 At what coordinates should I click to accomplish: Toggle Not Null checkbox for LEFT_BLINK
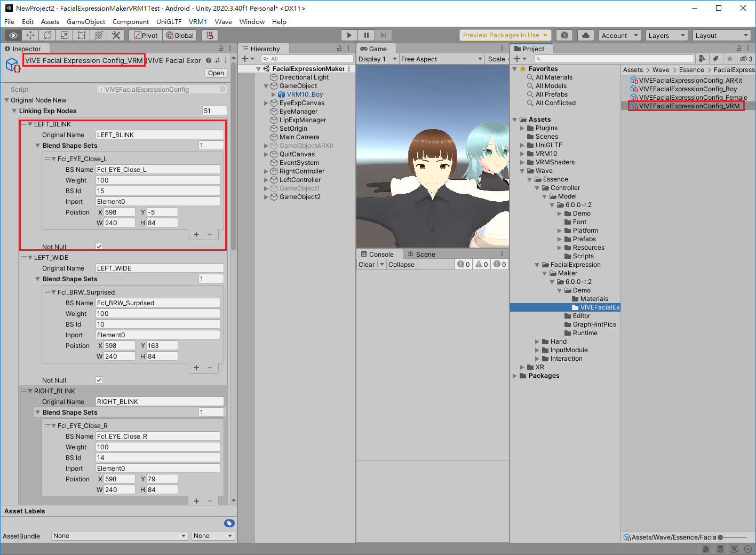(x=99, y=247)
